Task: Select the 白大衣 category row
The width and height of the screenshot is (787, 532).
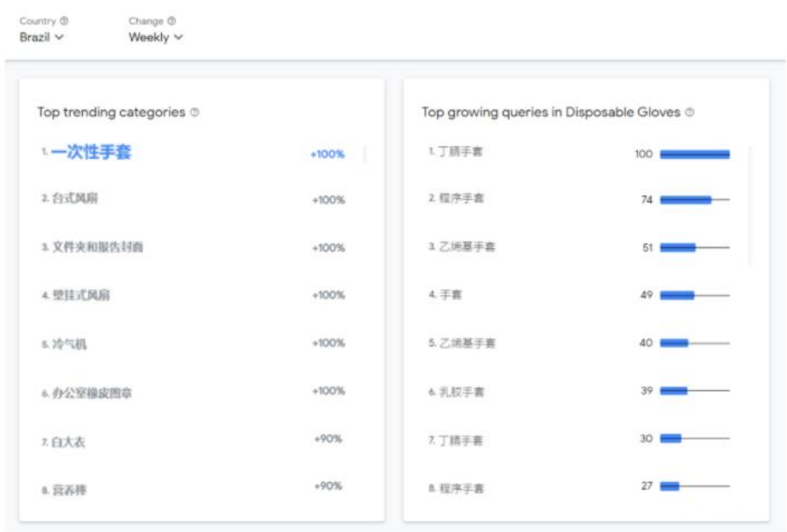Action: pos(69,441)
